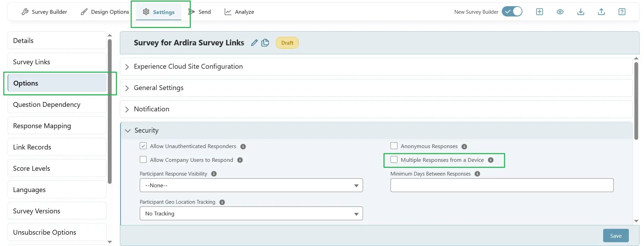The image size is (644, 246).
Task: Click the gear icon of Settings tab
Action: tap(146, 12)
